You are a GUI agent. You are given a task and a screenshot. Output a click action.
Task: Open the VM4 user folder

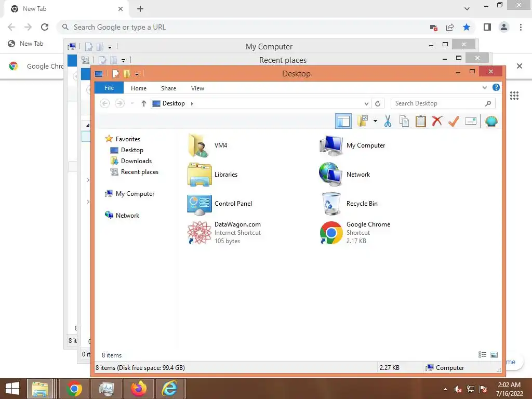(x=198, y=145)
